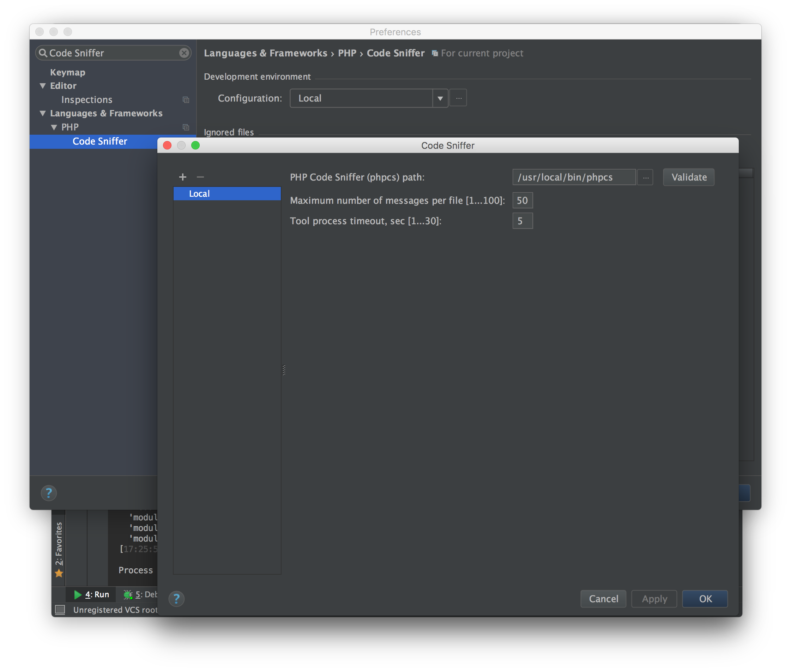The height and width of the screenshot is (672, 791).
Task: Toggle the tool windows button in status bar
Action: click(x=60, y=610)
